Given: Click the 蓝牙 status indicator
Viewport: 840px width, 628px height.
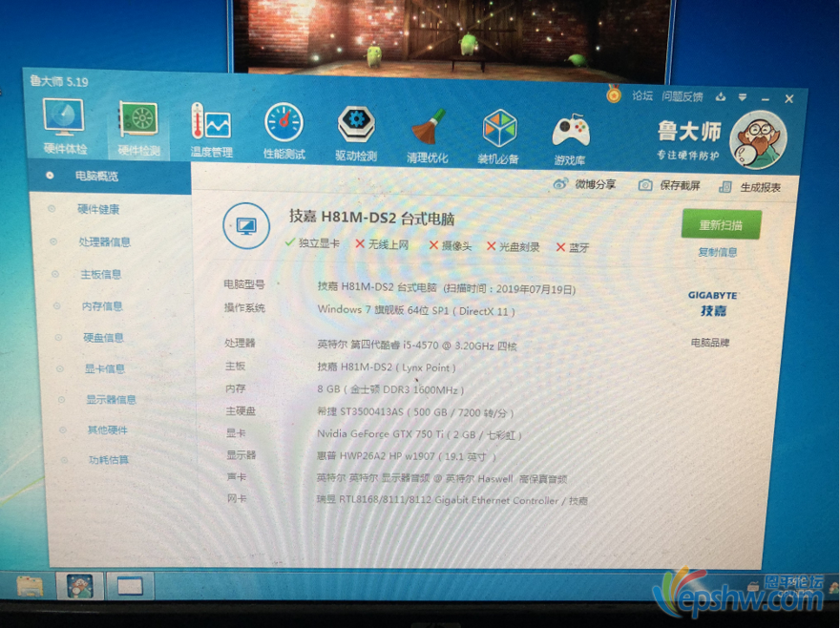Looking at the screenshot, I should tap(573, 247).
